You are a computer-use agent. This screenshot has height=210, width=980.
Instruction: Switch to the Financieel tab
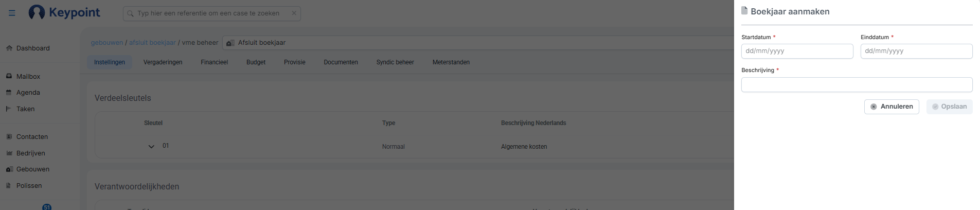[214, 62]
